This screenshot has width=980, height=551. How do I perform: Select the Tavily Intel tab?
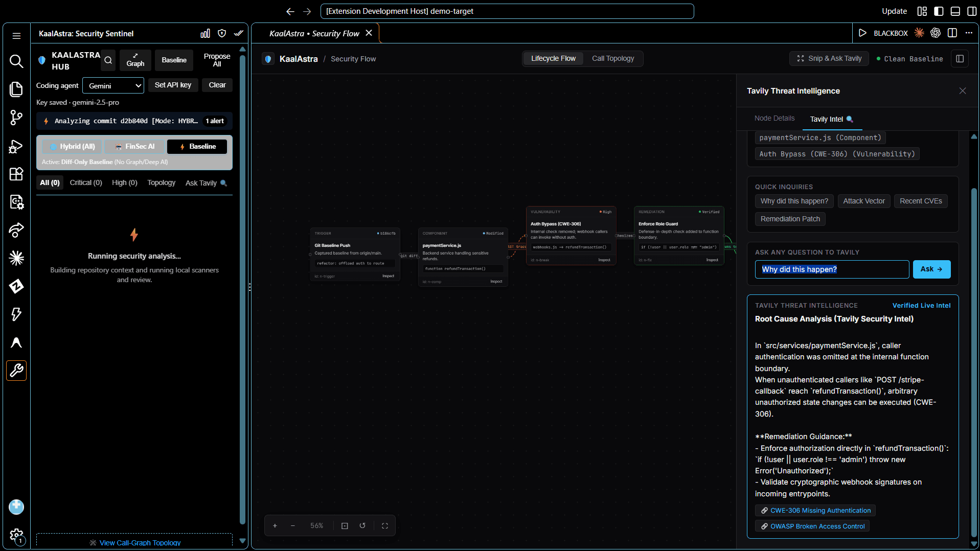pos(832,119)
